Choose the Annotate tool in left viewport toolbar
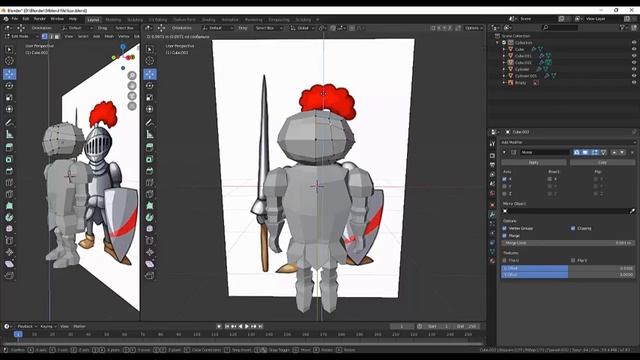 pos(9,122)
